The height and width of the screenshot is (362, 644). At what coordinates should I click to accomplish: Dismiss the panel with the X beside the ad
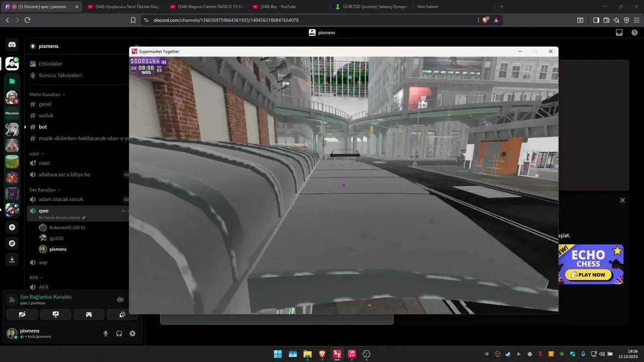pyautogui.click(x=622, y=200)
